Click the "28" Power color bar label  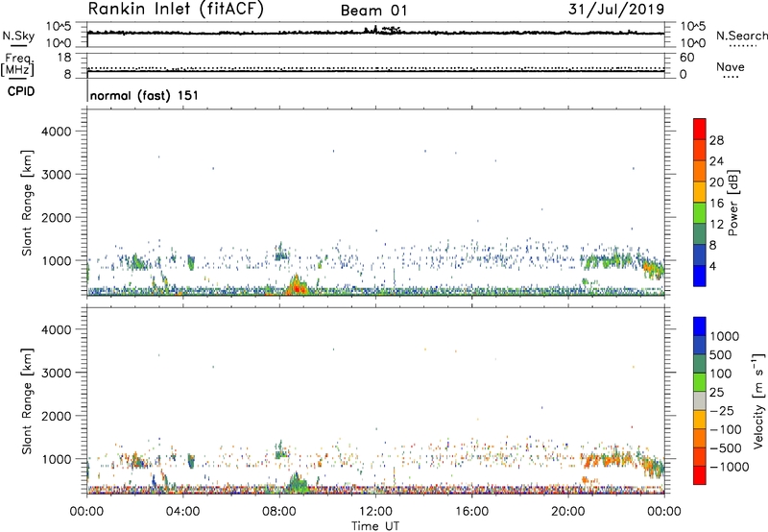[716, 140]
